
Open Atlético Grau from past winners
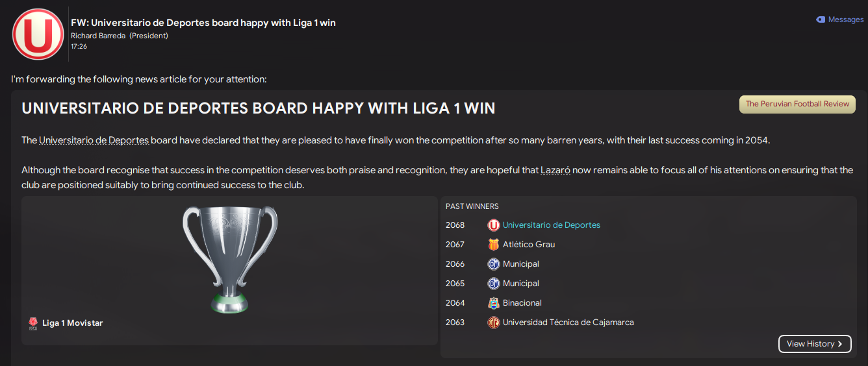coord(528,245)
